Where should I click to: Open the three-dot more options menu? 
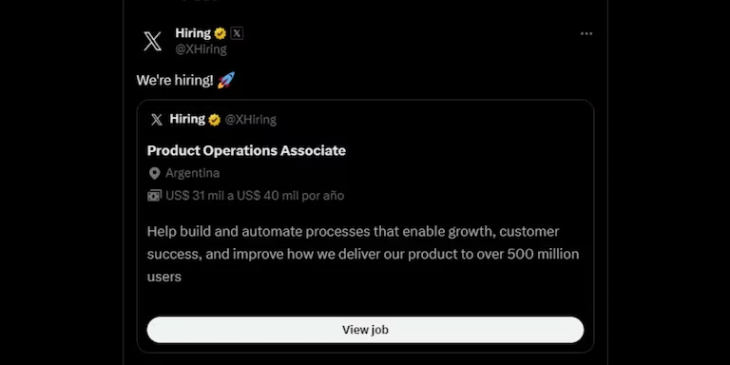[586, 34]
